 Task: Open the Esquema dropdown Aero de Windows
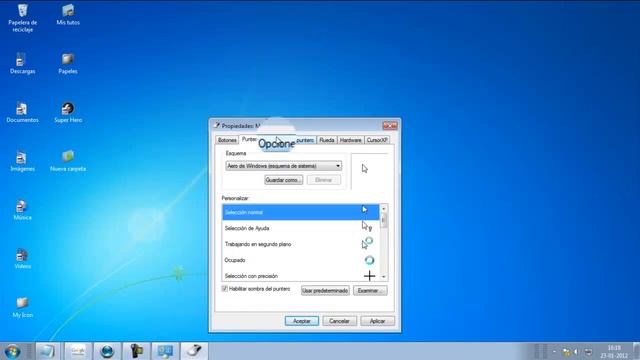click(284, 166)
